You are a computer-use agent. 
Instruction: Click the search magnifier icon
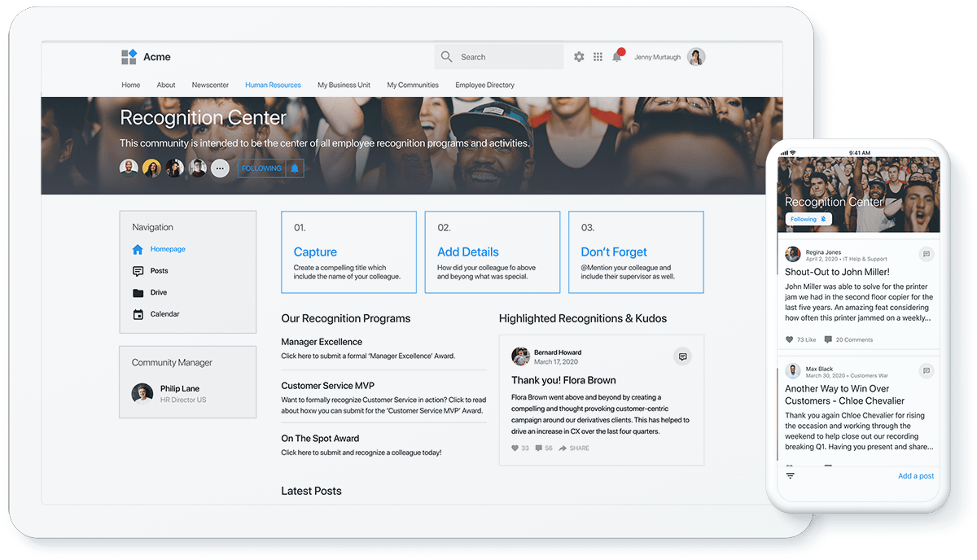(x=446, y=57)
